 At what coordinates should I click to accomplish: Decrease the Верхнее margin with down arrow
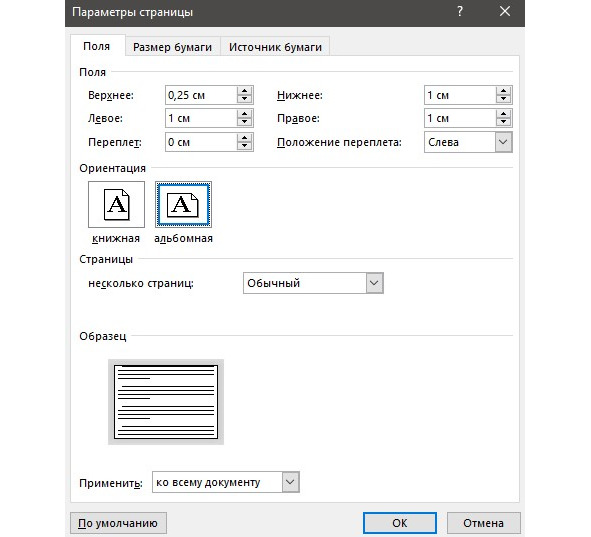245,99
